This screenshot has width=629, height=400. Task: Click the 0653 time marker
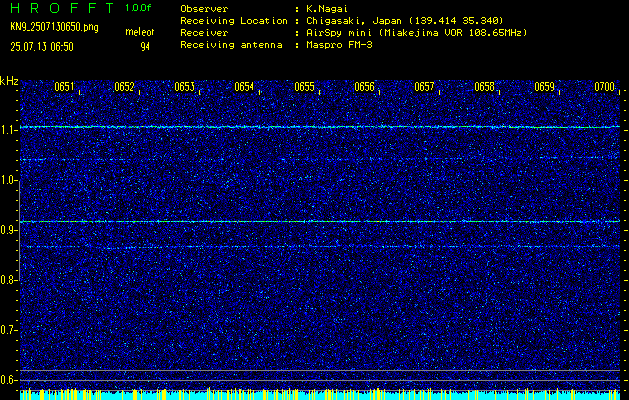coord(184,87)
